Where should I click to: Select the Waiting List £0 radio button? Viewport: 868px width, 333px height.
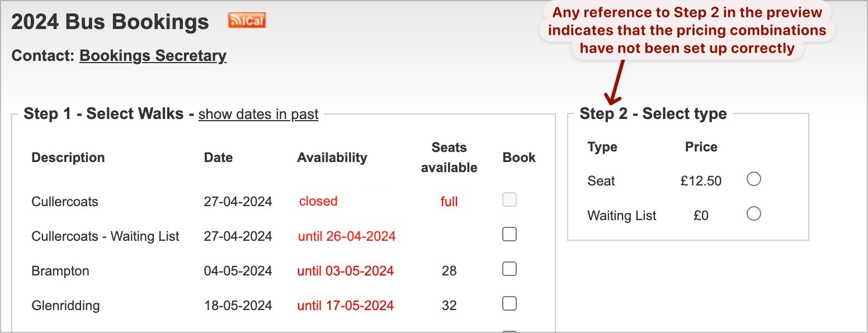coord(753,214)
